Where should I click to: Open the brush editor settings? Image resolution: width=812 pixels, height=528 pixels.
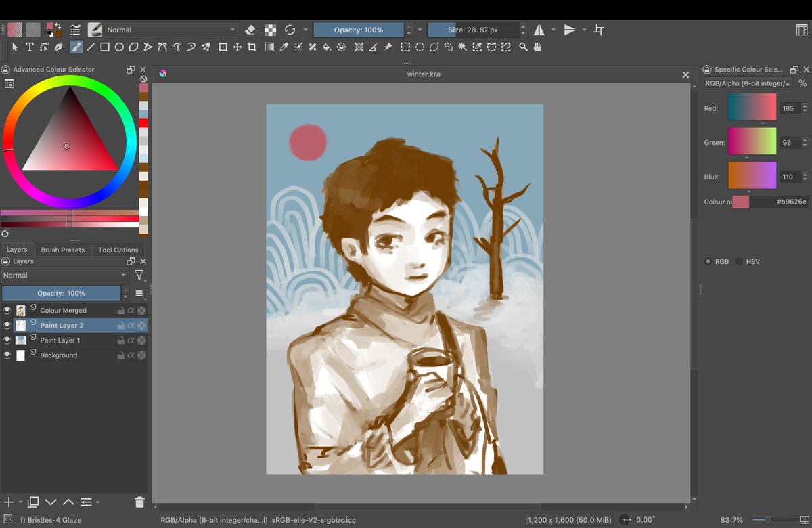tap(75, 30)
